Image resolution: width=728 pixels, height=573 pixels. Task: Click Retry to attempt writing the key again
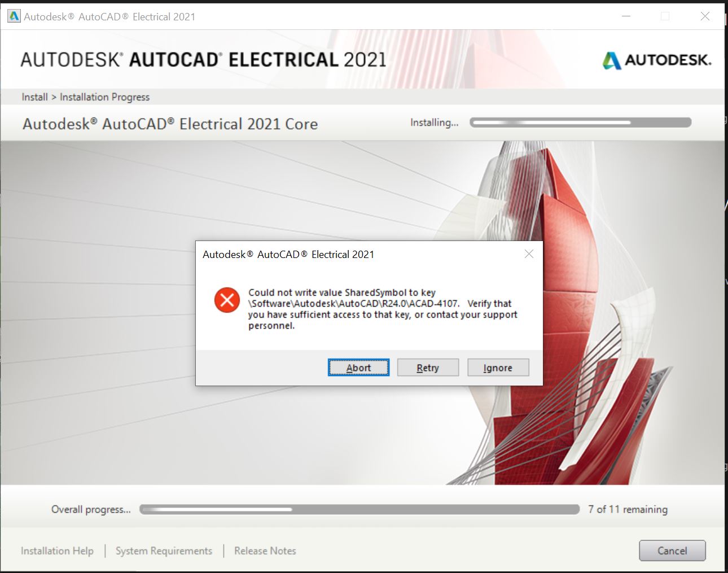pyautogui.click(x=428, y=367)
